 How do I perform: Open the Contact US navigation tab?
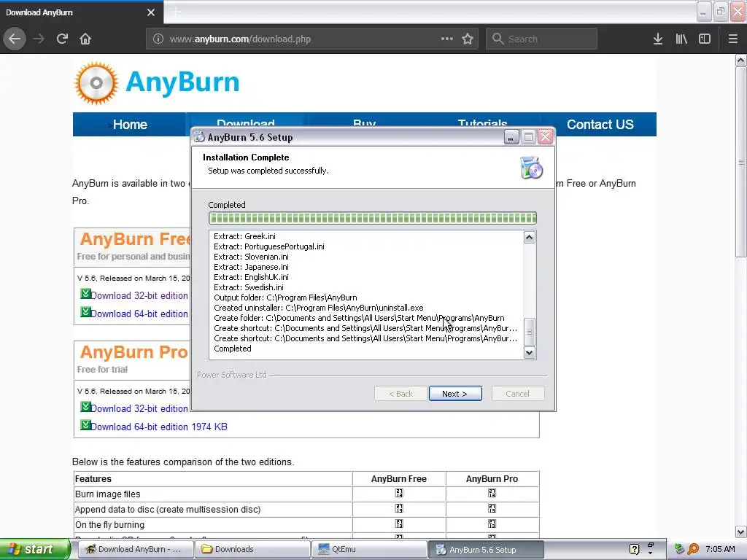[600, 124]
